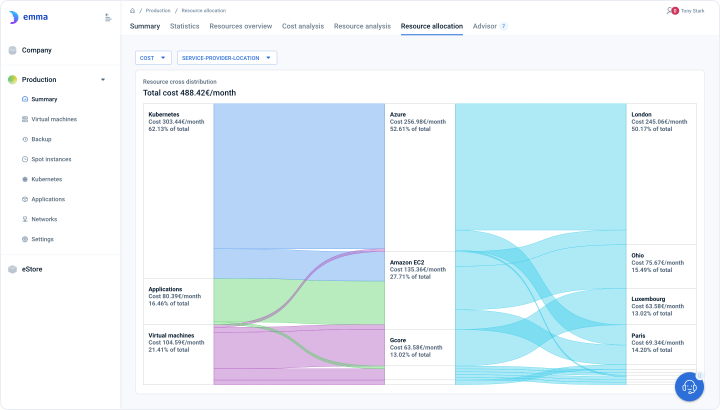Click the blue Kubernetes-to-Azure flow band
The image size is (720, 410).
pos(299,176)
